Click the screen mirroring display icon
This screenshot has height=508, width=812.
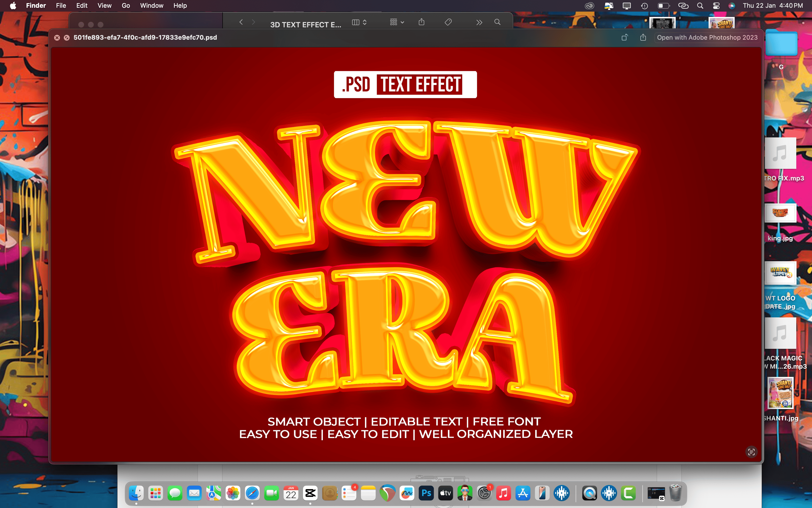click(626, 6)
